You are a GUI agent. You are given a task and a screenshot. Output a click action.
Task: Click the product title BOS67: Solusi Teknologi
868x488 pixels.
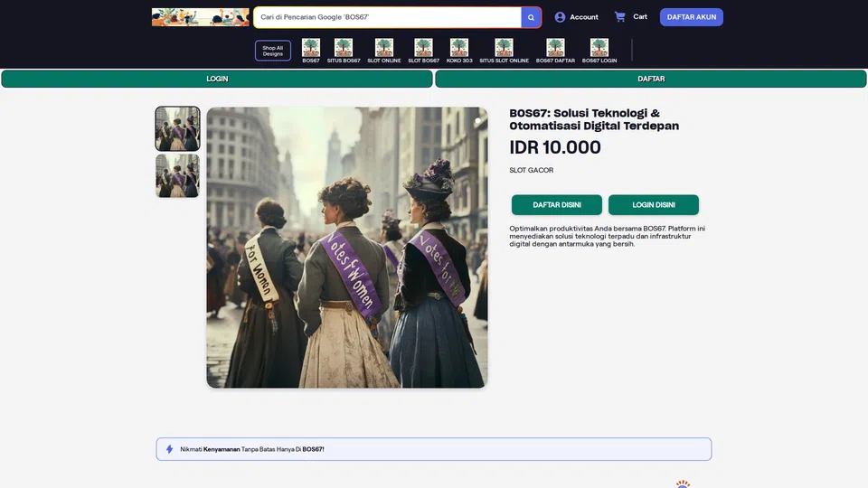pyautogui.click(x=594, y=119)
